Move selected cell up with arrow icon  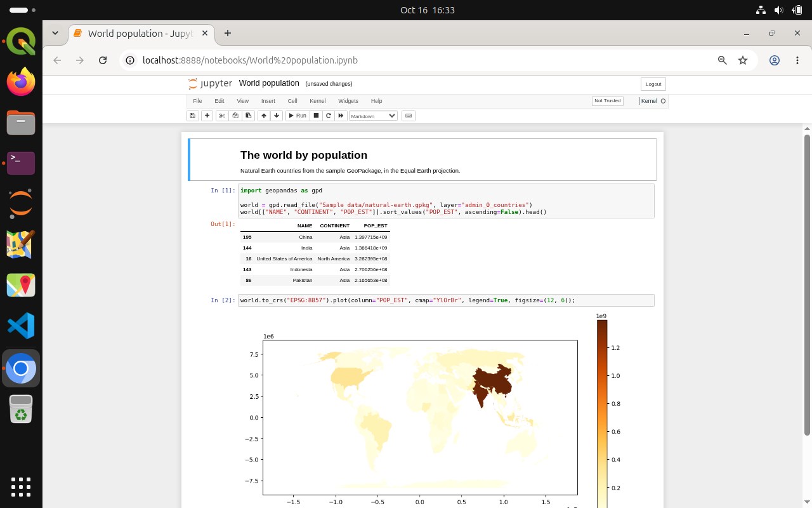pos(264,116)
